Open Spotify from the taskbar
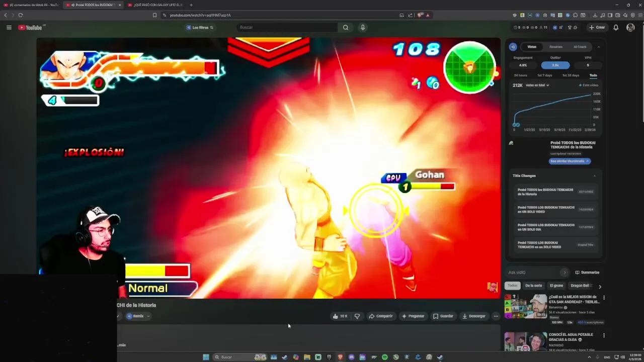Screen dimensions: 644x362 (x=384, y=357)
